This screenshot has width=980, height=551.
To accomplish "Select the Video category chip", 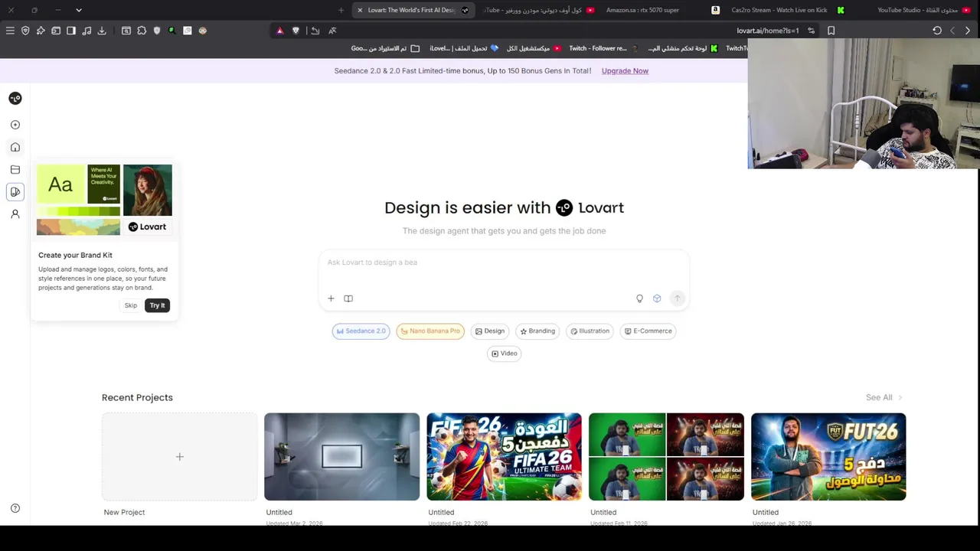I will pos(505,354).
